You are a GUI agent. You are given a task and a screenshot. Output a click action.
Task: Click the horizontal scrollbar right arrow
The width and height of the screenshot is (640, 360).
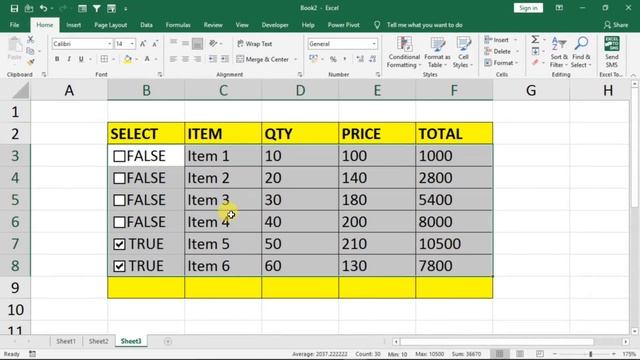tap(626, 342)
